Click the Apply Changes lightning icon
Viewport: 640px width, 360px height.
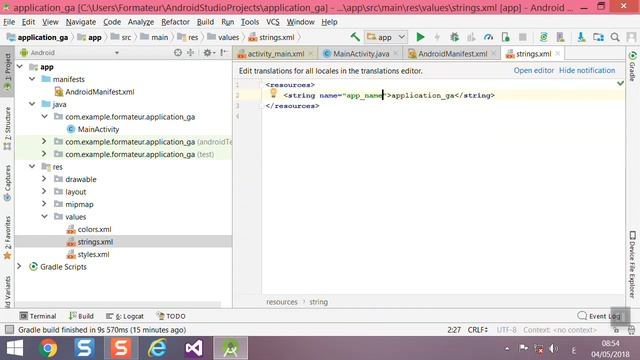click(x=437, y=37)
